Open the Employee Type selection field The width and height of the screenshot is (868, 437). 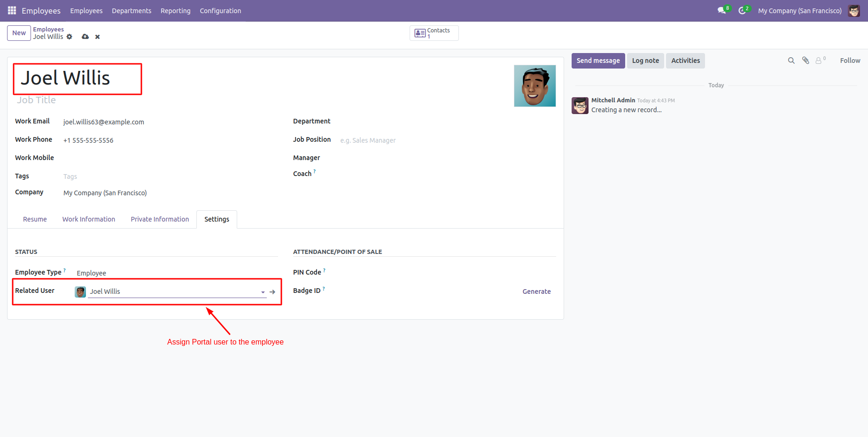(x=174, y=273)
